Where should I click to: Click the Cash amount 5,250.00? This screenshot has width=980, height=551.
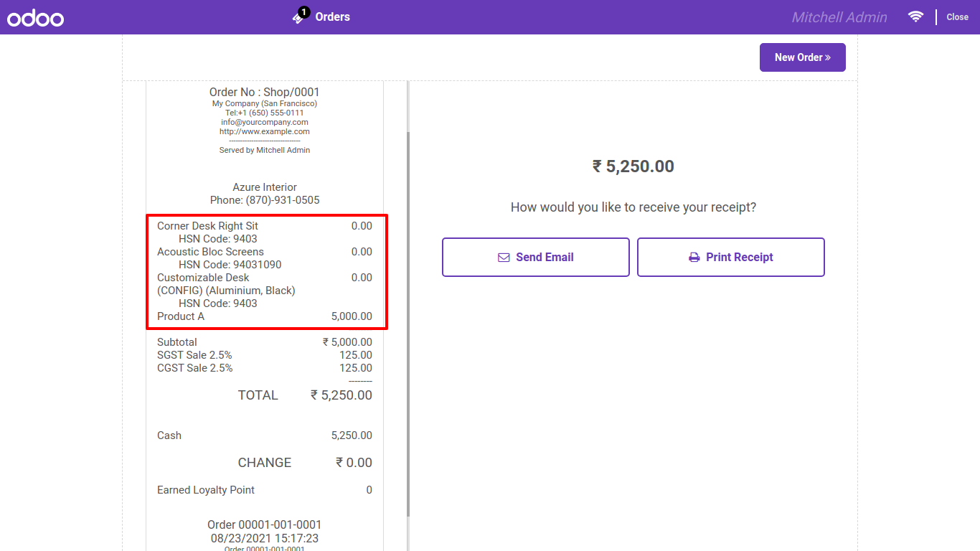tap(352, 435)
